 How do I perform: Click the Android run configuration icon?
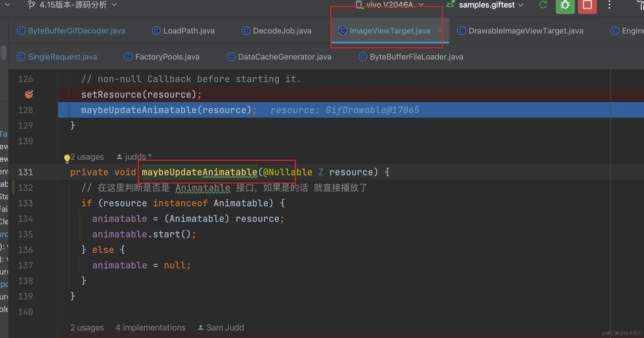pyautogui.click(x=450, y=5)
